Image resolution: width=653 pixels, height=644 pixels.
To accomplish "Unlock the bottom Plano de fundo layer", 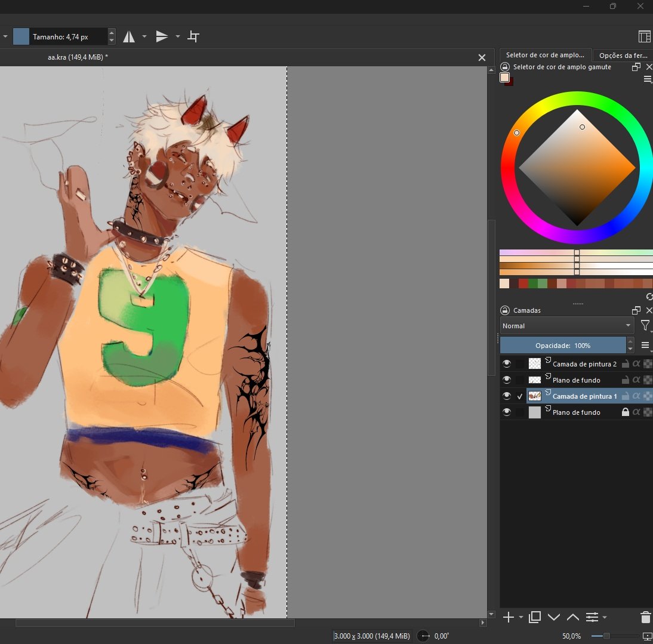I will pyautogui.click(x=625, y=412).
